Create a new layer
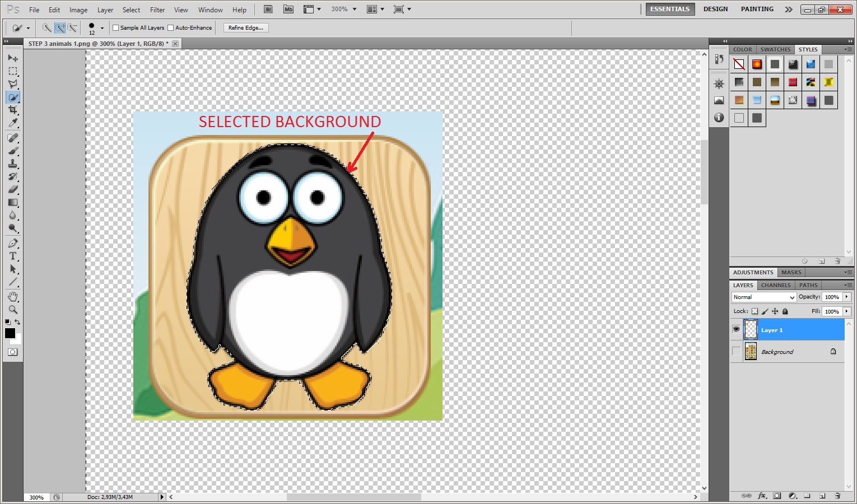Viewport: 857px width, 504px height. pyautogui.click(x=822, y=496)
